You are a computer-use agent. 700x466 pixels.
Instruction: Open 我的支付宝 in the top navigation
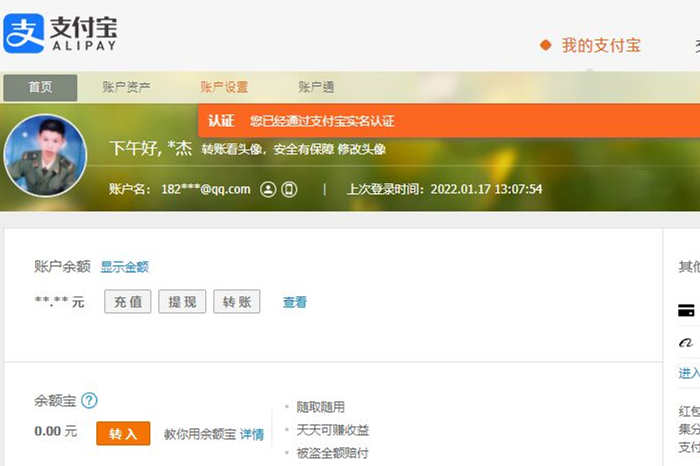pos(601,46)
